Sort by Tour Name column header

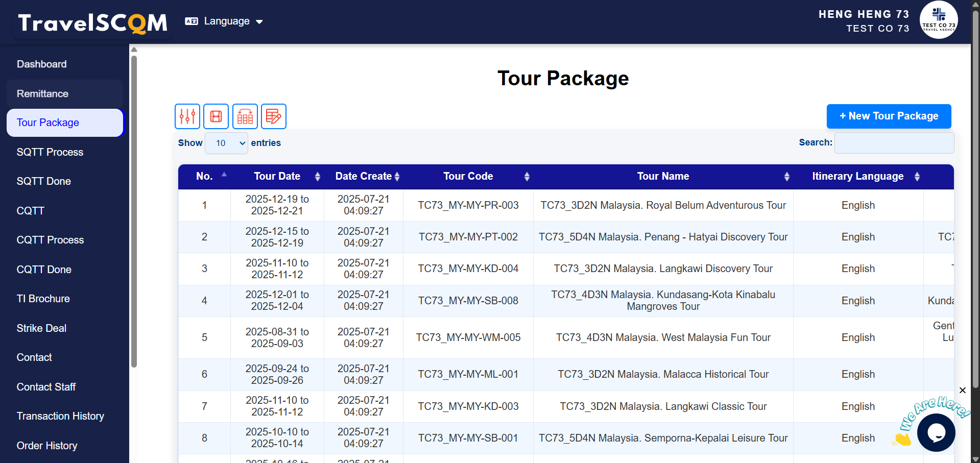click(663, 176)
